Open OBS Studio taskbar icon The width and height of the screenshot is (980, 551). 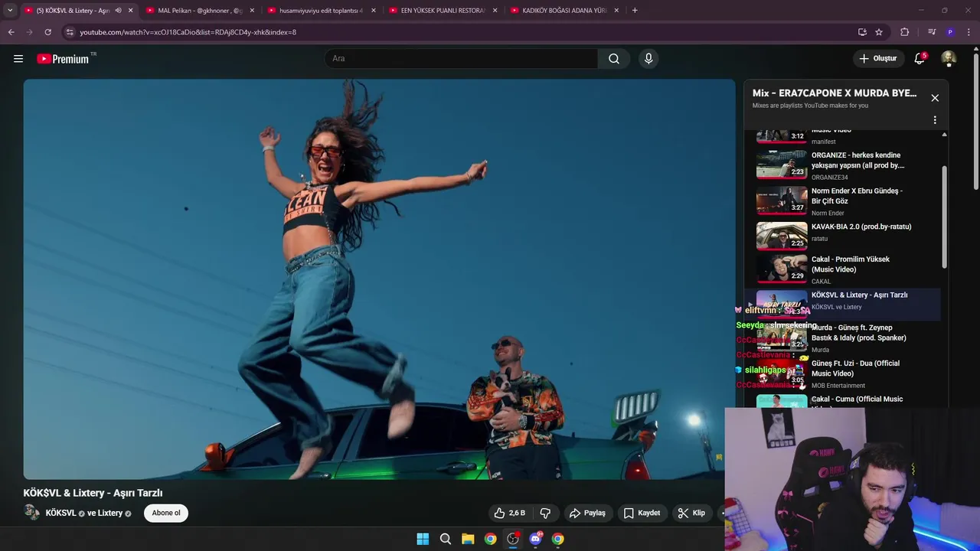[513, 539]
